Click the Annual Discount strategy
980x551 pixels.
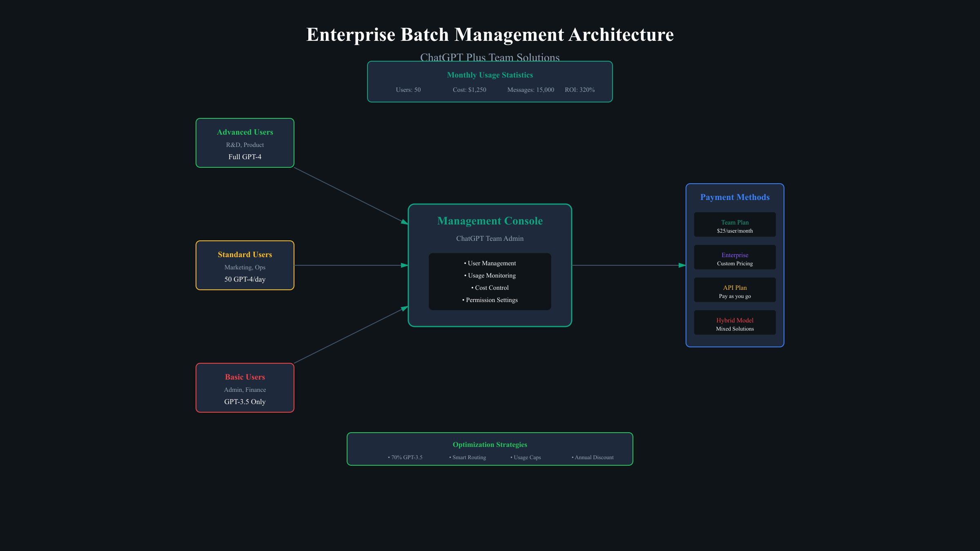point(592,458)
